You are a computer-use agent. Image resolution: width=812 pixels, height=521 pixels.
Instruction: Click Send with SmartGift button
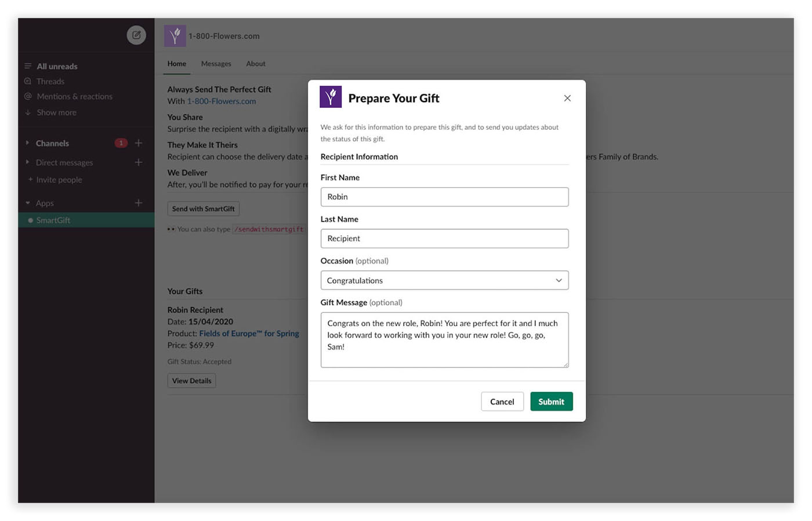203,209
